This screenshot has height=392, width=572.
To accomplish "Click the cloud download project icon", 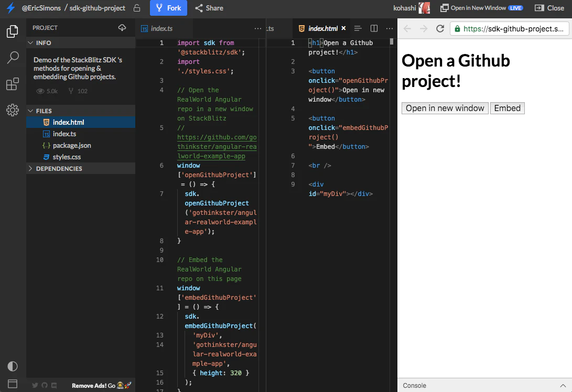I will [122, 28].
